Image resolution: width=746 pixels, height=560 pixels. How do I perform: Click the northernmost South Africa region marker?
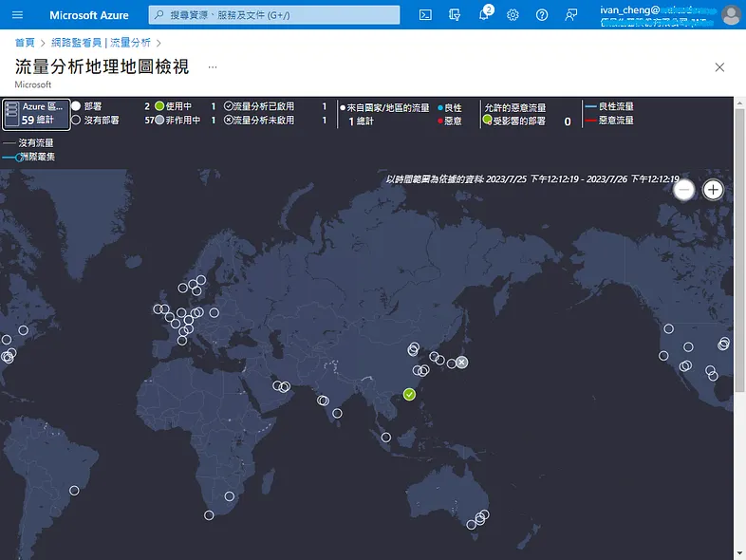click(x=230, y=496)
